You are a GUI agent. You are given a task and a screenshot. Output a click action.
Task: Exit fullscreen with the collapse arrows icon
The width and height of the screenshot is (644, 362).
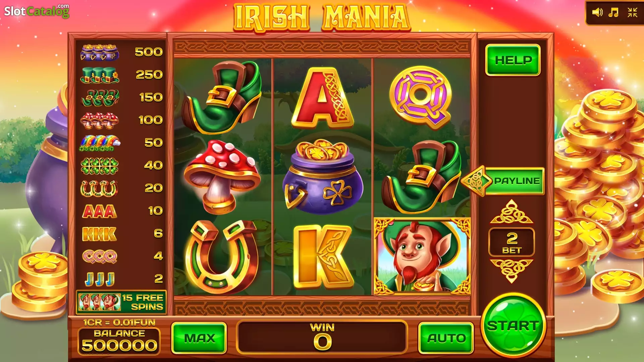pyautogui.click(x=632, y=13)
